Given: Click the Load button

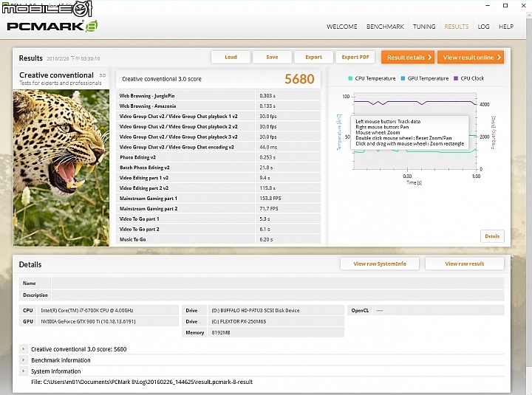Looking at the screenshot, I should pyautogui.click(x=231, y=57).
